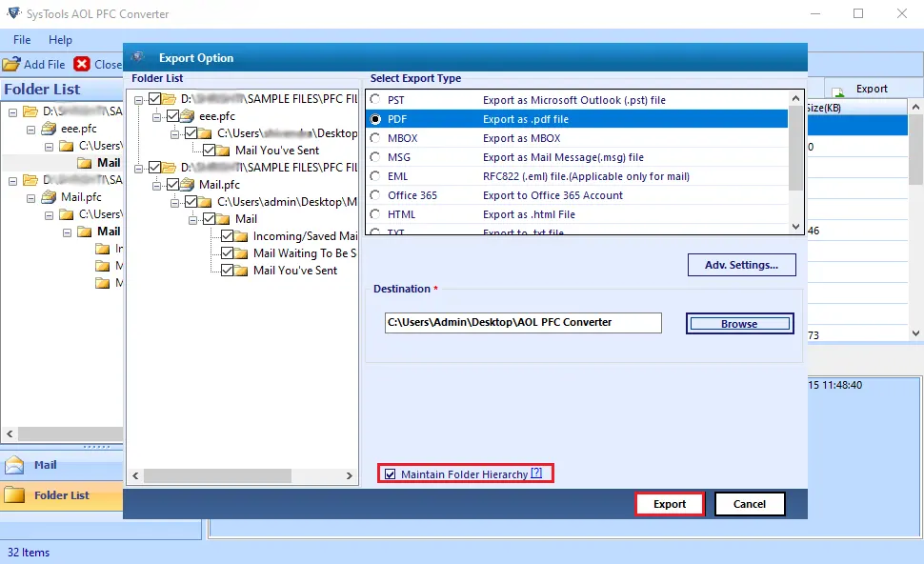Select the PST export radio button
This screenshot has width=924, height=564.
point(375,100)
